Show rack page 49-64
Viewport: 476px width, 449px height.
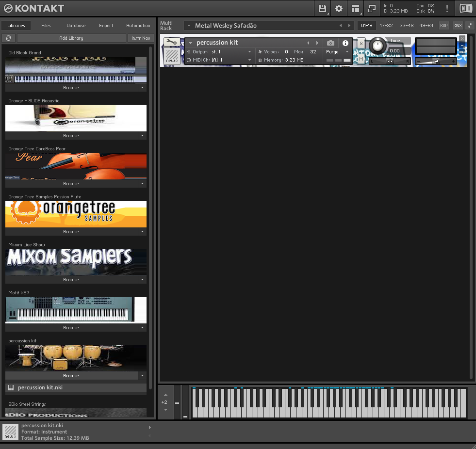pyautogui.click(x=426, y=26)
